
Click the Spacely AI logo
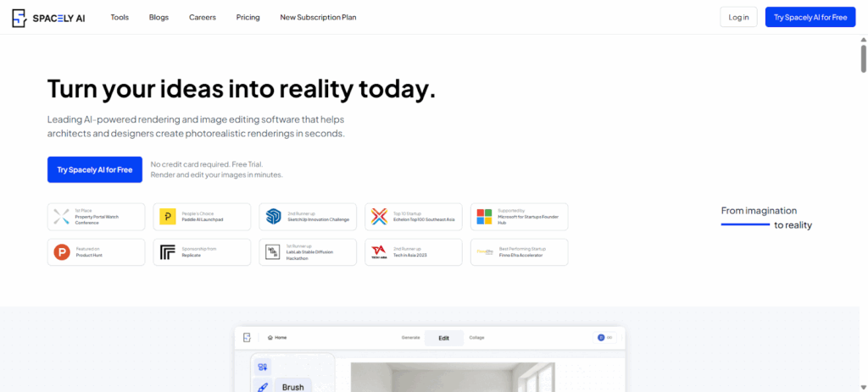(50, 17)
